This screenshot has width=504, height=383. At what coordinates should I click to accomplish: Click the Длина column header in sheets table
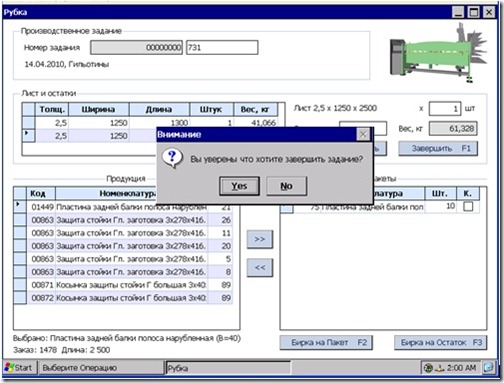pos(159,109)
